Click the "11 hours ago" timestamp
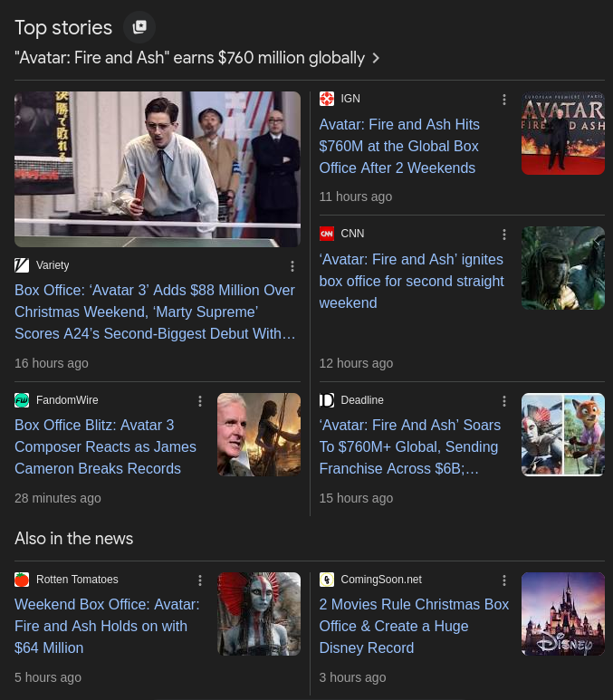Image resolution: width=613 pixels, height=700 pixels. tap(356, 197)
